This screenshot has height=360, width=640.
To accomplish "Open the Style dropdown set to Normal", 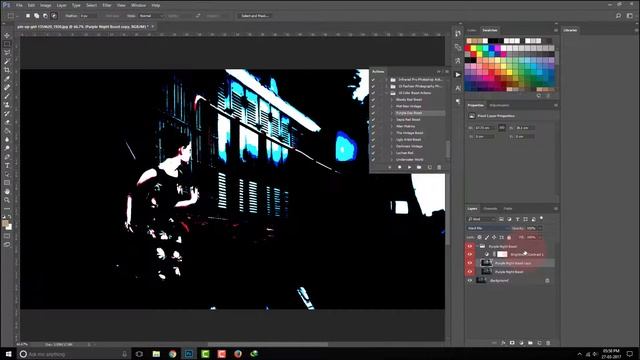I will click(x=150, y=16).
